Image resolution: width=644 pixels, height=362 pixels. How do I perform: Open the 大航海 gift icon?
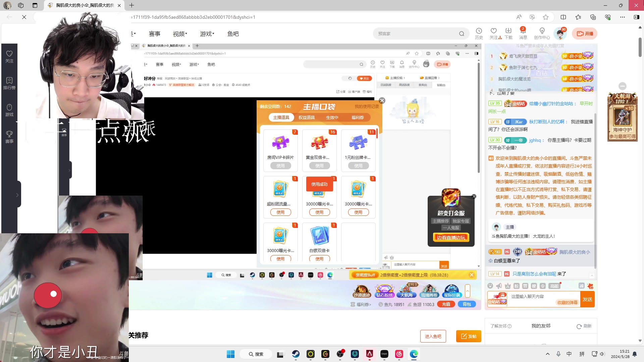407,291
